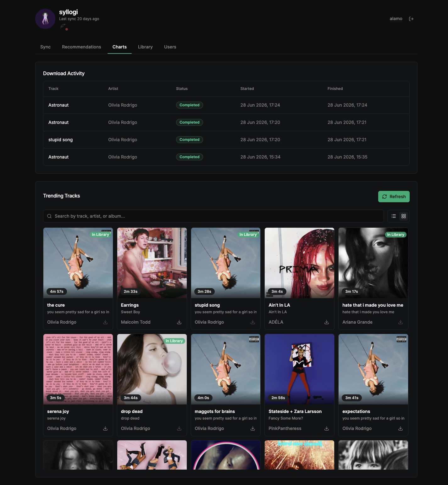Click the stupid song card cover art
This screenshot has height=485, width=448.
(x=226, y=263)
